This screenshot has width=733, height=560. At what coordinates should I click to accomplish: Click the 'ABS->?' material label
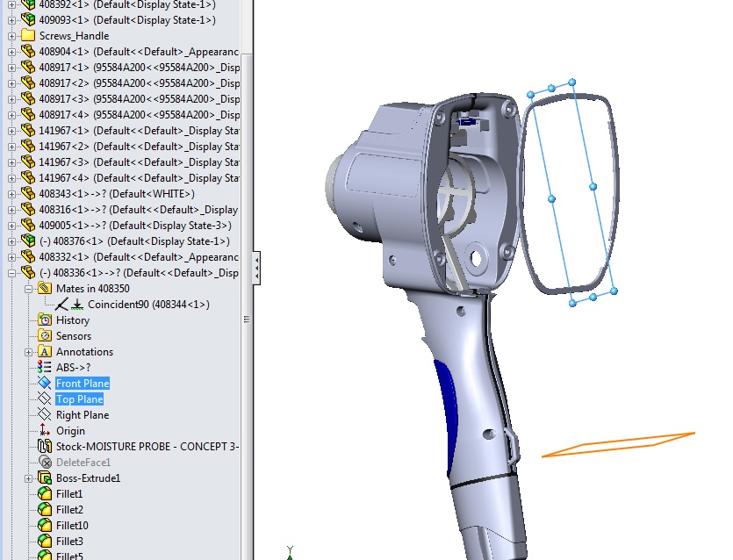pos(73,368)
